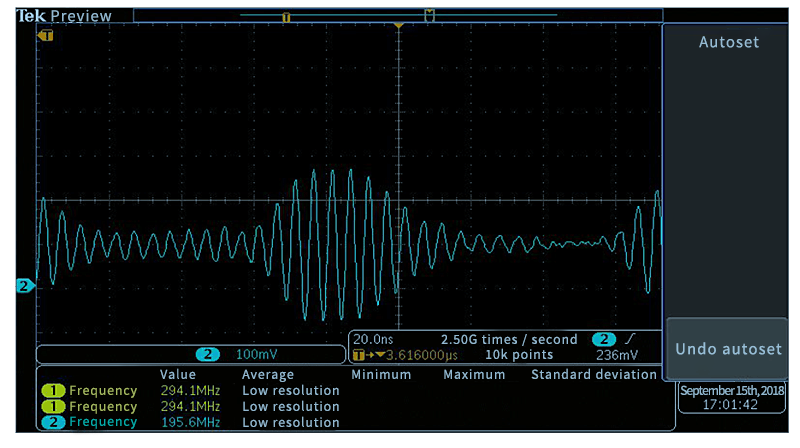Image resolution: width=800 pixels, height=448 pixels.
Task: Click the orange trigger position marker at top
Action: (x=398, y=24)
